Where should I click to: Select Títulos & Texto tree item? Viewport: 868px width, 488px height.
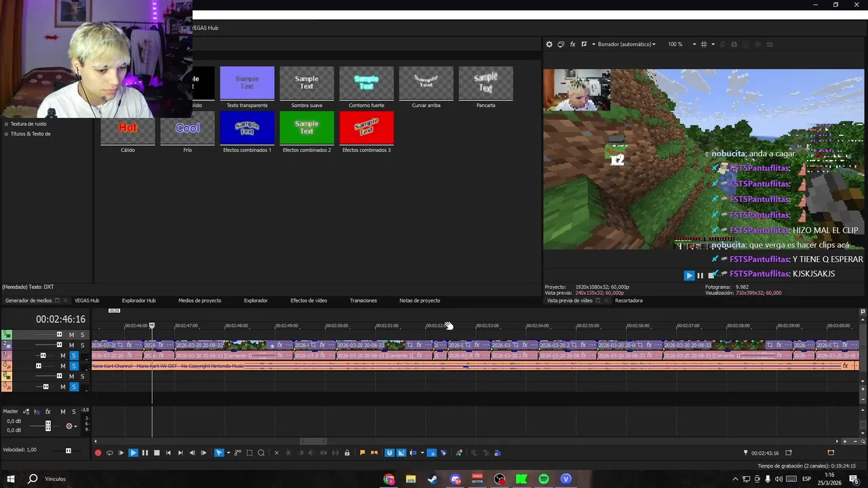[31, 134]
